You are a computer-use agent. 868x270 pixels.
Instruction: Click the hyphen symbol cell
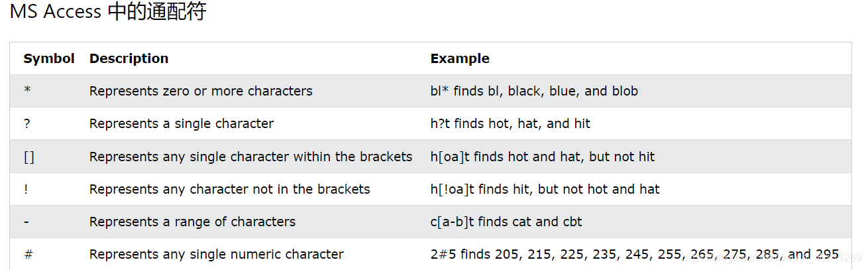pyautogui.click(x=26, y=222)
